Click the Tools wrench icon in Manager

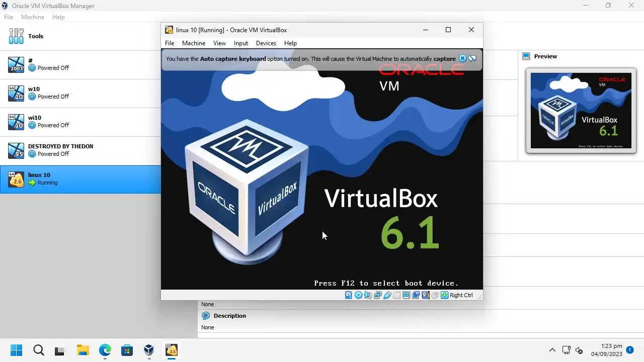pos(16,36)
